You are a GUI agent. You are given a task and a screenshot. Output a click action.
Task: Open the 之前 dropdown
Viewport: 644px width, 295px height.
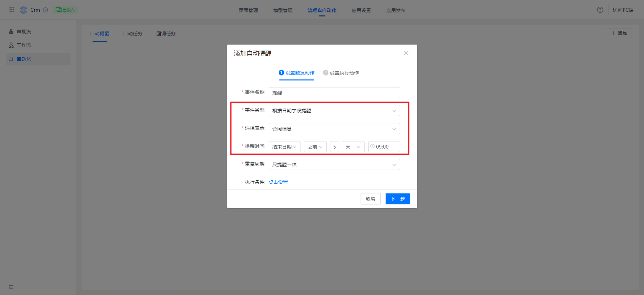pyautogui.click(x=315, y=147)
